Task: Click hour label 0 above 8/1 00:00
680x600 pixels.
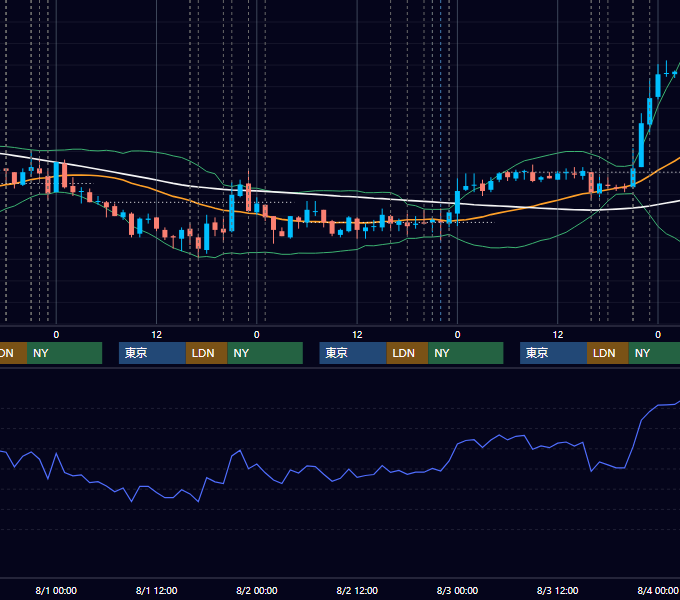Action: (x=56, y=335)
